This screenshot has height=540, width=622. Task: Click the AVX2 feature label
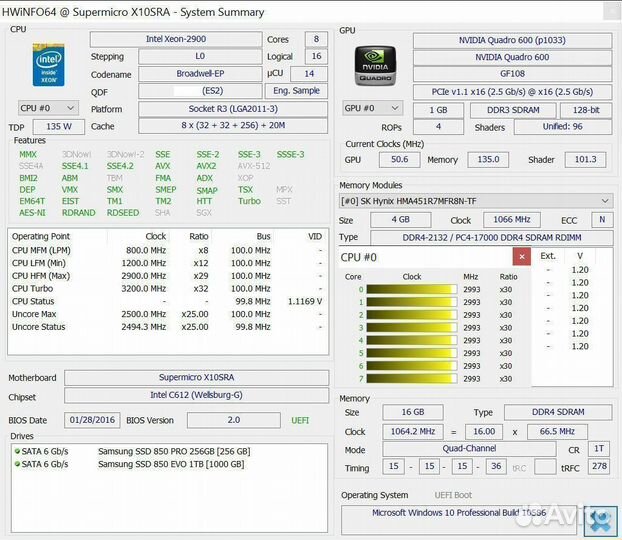[206, 166]
